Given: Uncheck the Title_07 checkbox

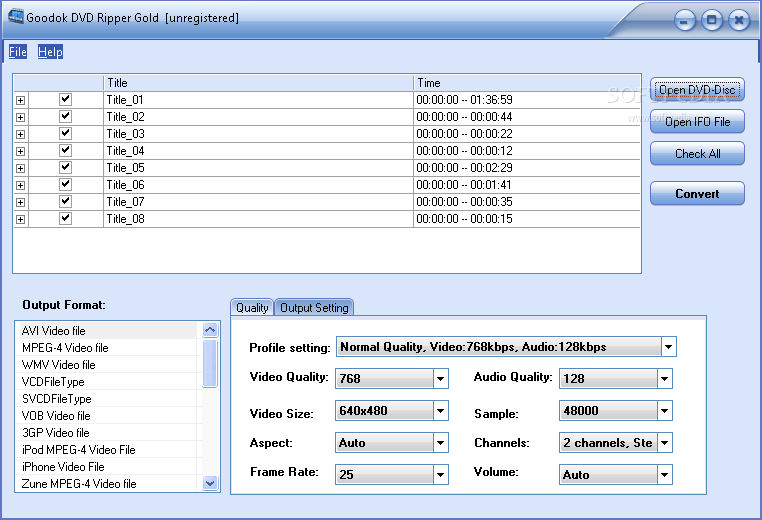Looking at the screenshot, I should [x=65, y=202].
